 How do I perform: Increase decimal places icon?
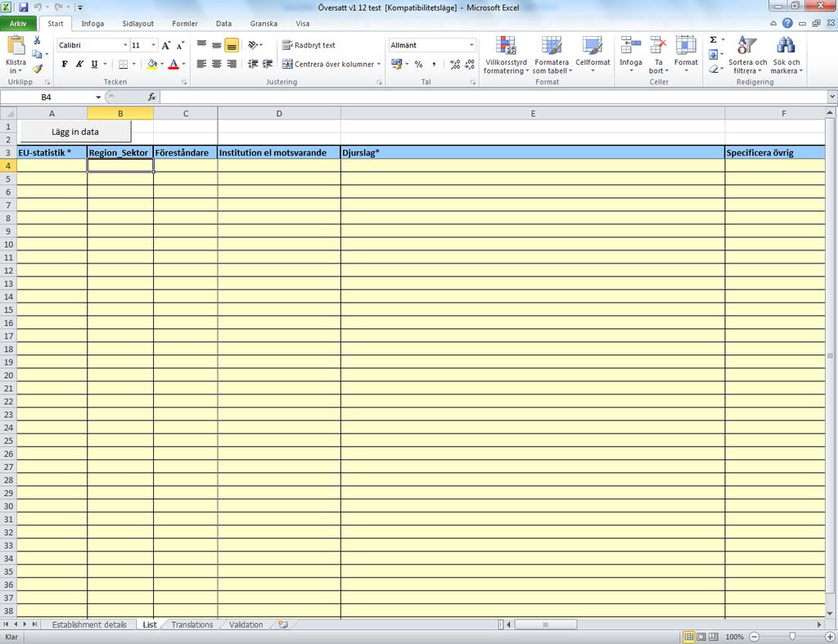455,64
